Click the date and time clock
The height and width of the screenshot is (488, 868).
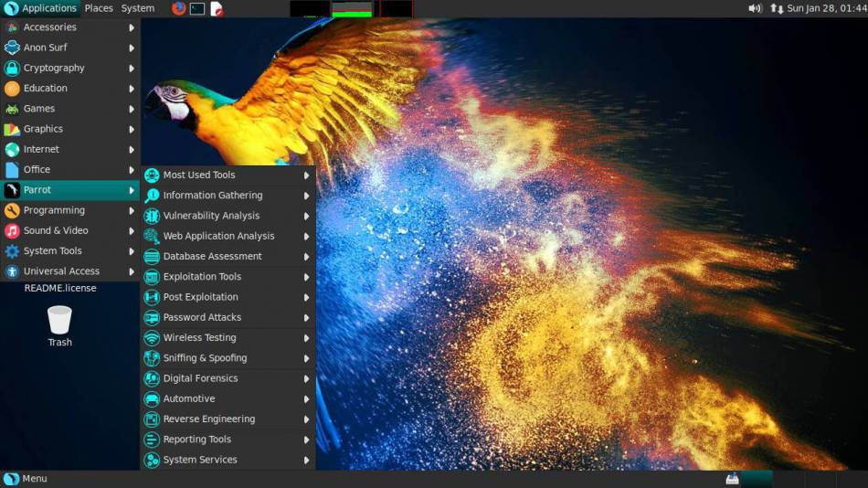827,8
